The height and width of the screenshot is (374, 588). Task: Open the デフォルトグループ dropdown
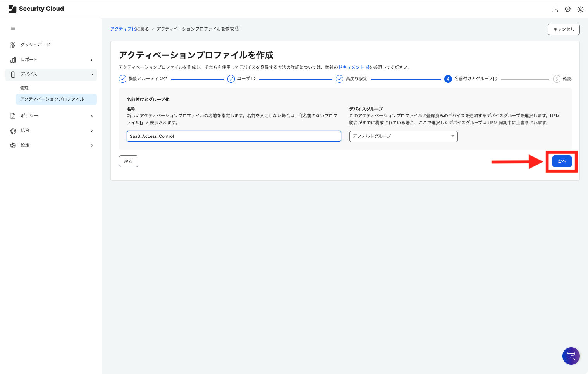403,136
